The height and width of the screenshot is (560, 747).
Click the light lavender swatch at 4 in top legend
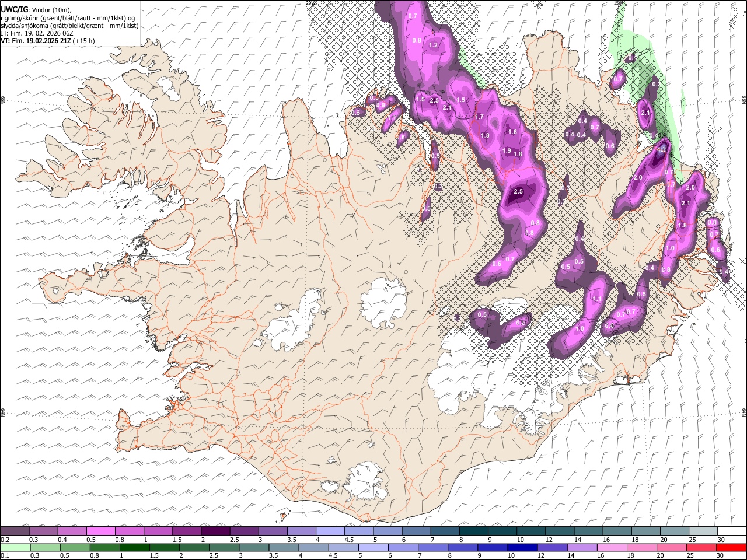coord(330,531)
